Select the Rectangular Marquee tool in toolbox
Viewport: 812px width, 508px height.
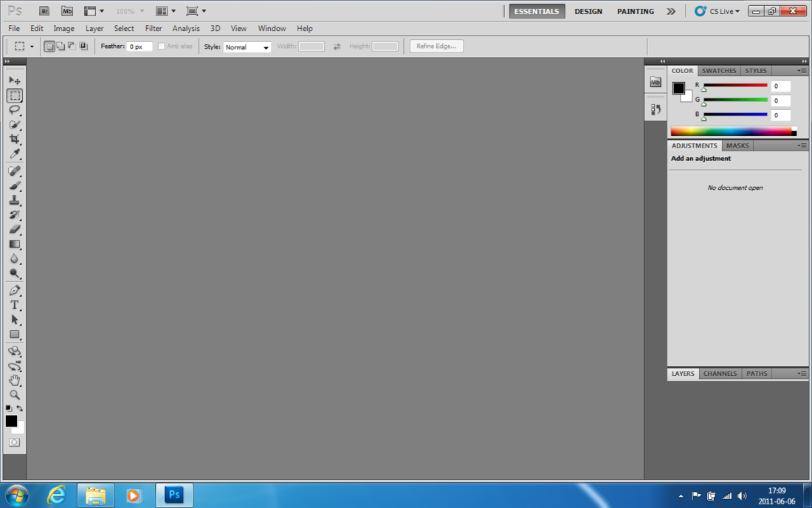pos(15,95)
